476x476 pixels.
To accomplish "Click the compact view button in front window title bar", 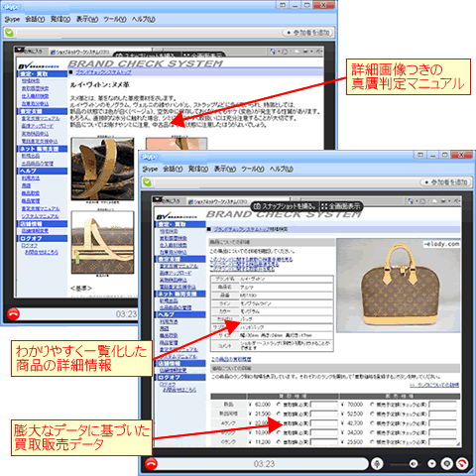I will [420, 155].
